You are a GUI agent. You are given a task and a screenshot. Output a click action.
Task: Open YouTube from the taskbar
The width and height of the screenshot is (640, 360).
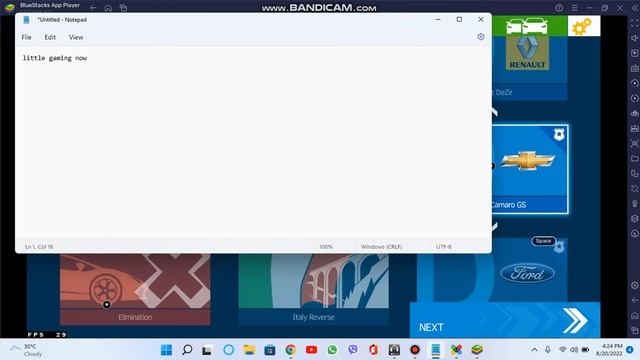311,350
